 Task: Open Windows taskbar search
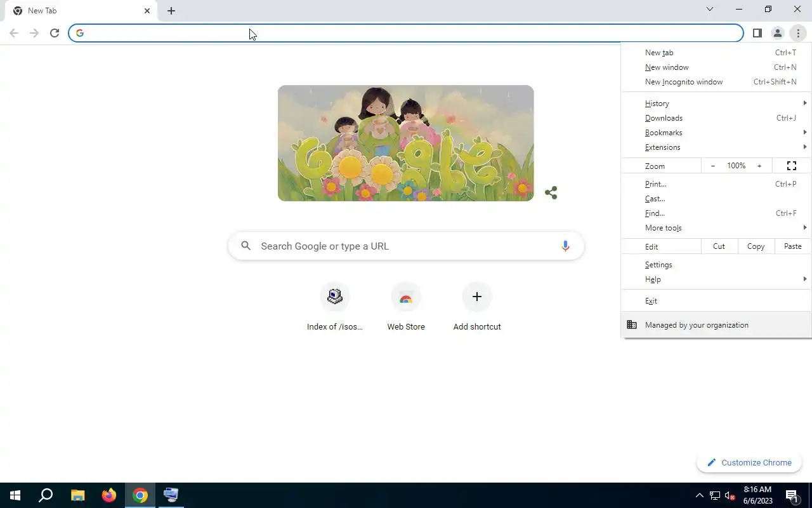pyautogui.click(x=46, y=495)
